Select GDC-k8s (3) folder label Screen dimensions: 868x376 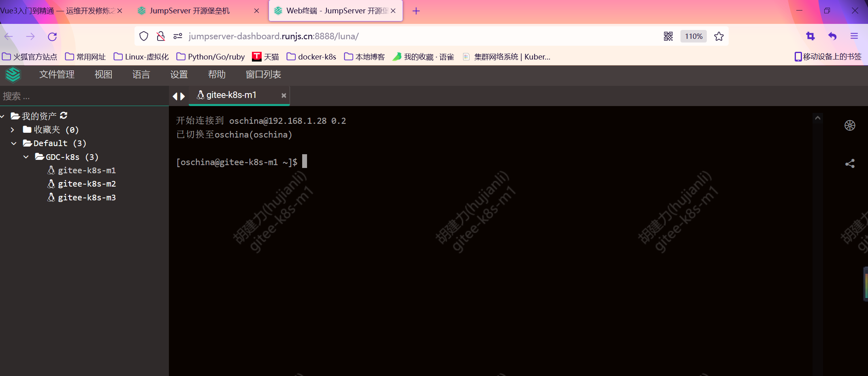tap(72, 157)
